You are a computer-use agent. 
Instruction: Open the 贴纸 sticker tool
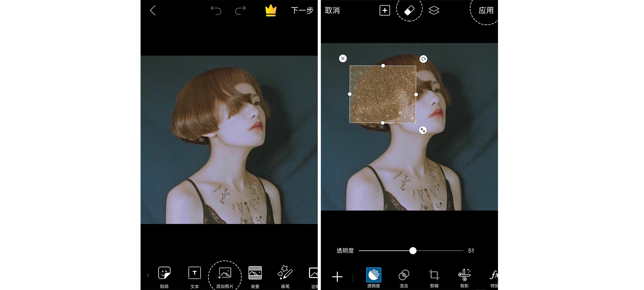pyautogui.click(x=164, y=276)
